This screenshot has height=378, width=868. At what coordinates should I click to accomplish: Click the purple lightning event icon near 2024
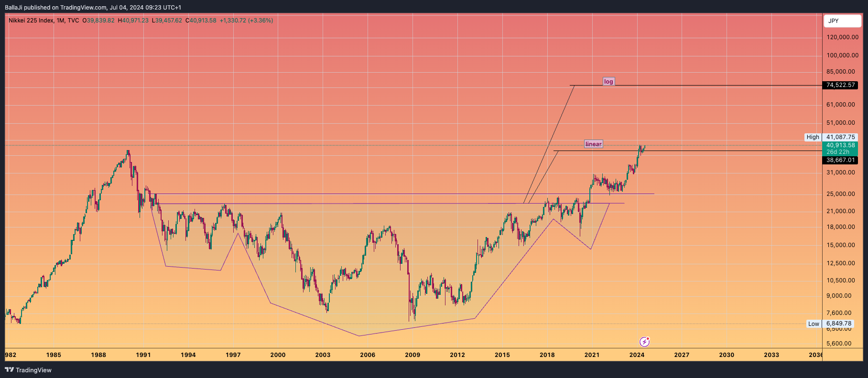pyautogui.click(x=645, y=342)
